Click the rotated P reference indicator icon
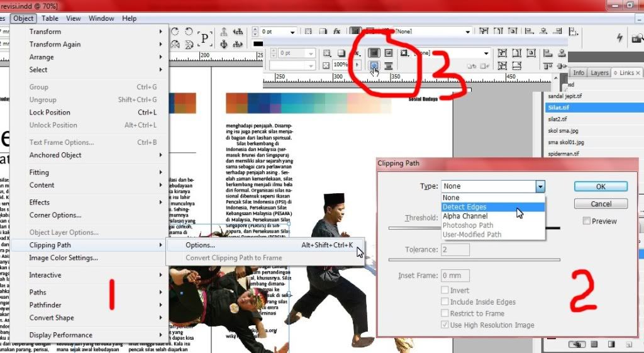Image resolution: width=644 pixels, height=353 pixels. point(204,38)
